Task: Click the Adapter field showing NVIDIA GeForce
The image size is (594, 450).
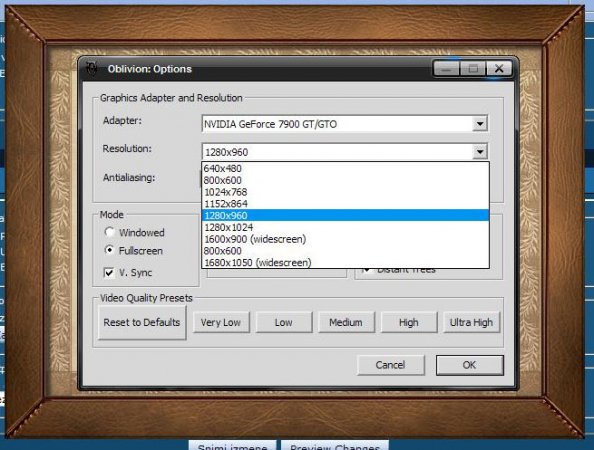Action: (345, 124)
